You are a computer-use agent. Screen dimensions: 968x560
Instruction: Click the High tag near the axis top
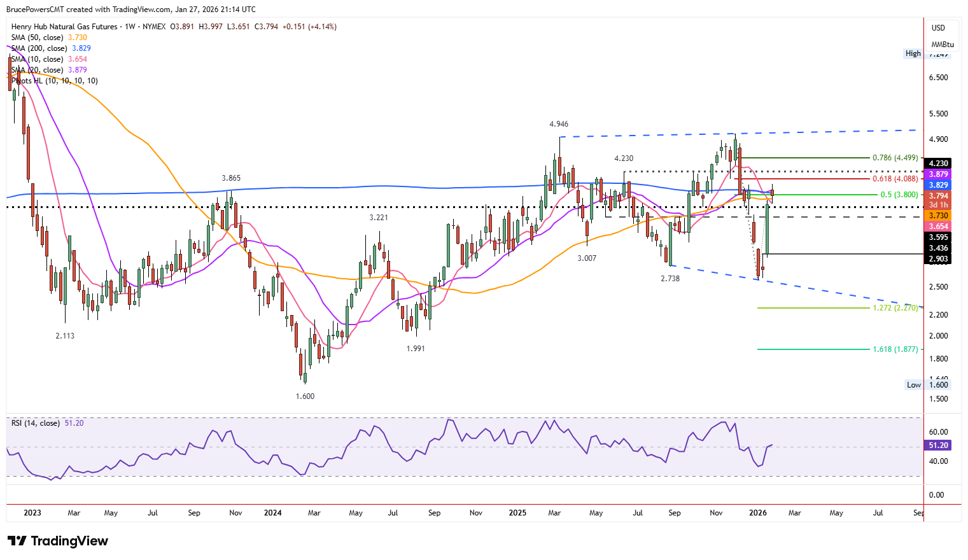913,53
